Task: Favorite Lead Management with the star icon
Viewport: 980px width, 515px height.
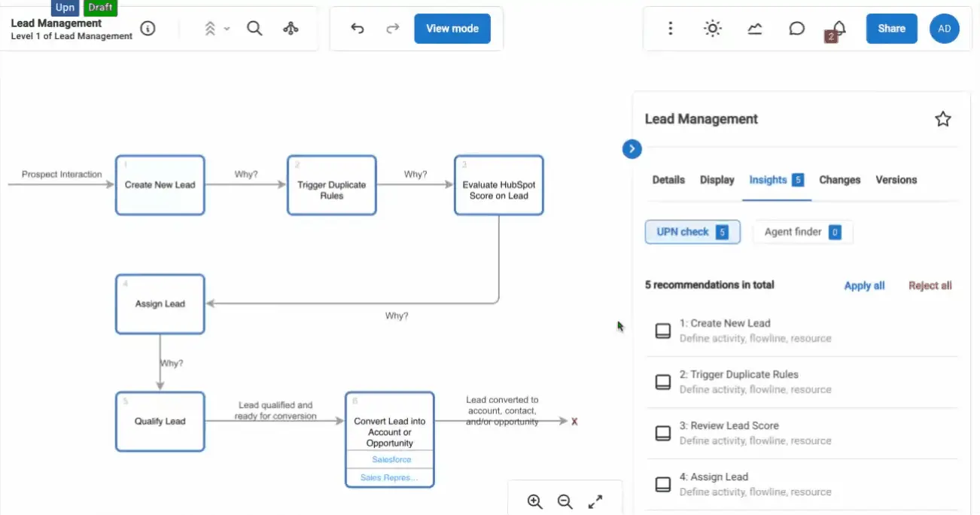Action: point(942,119)
